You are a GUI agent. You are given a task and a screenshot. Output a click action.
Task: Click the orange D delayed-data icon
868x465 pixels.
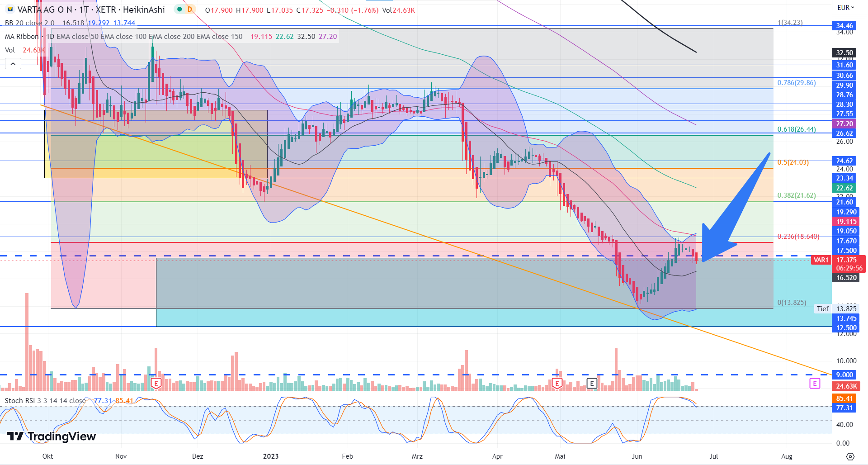190,9
